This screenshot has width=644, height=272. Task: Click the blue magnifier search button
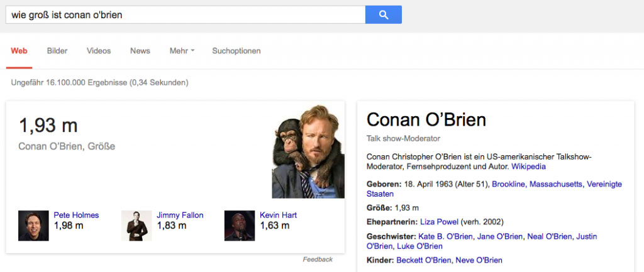point(383,14)
